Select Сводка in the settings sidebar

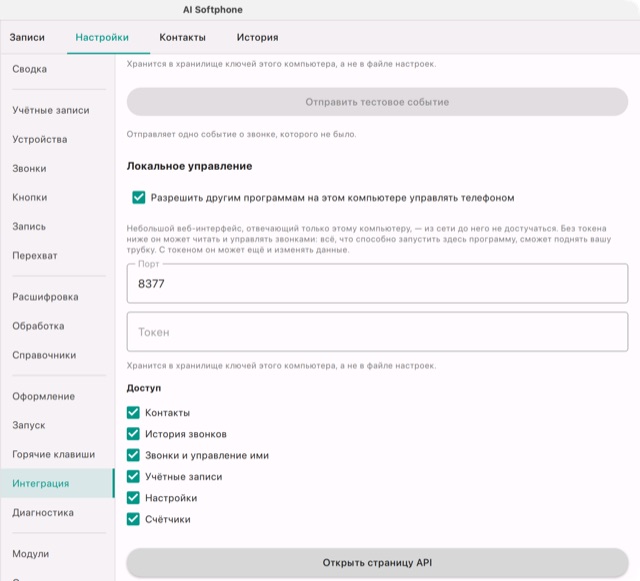(x=29, y=69)
